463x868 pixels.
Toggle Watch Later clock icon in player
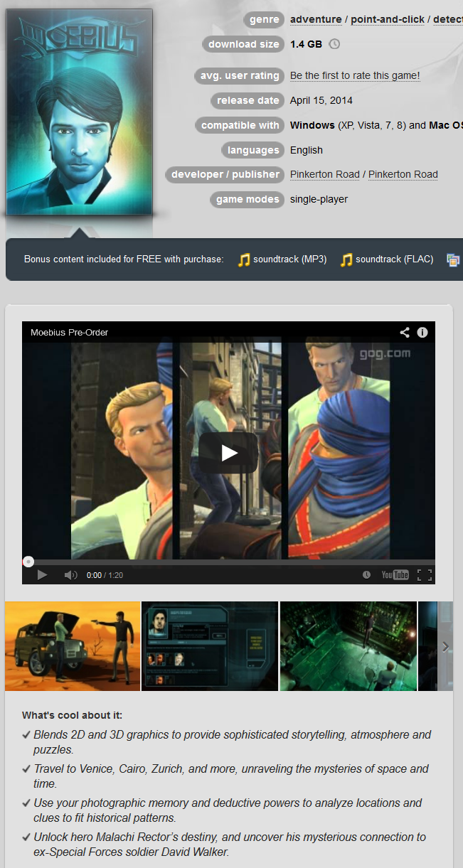(x=366, y=574)
